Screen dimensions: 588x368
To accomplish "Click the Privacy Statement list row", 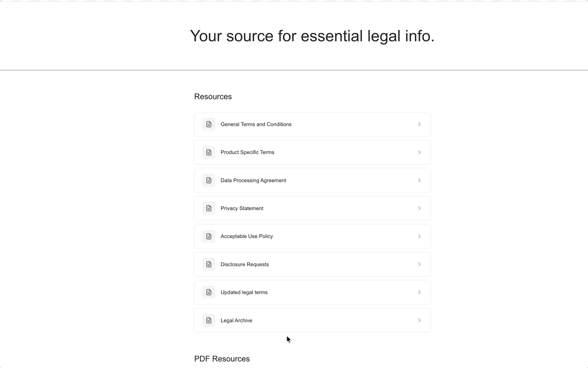I will coord(312,208).
